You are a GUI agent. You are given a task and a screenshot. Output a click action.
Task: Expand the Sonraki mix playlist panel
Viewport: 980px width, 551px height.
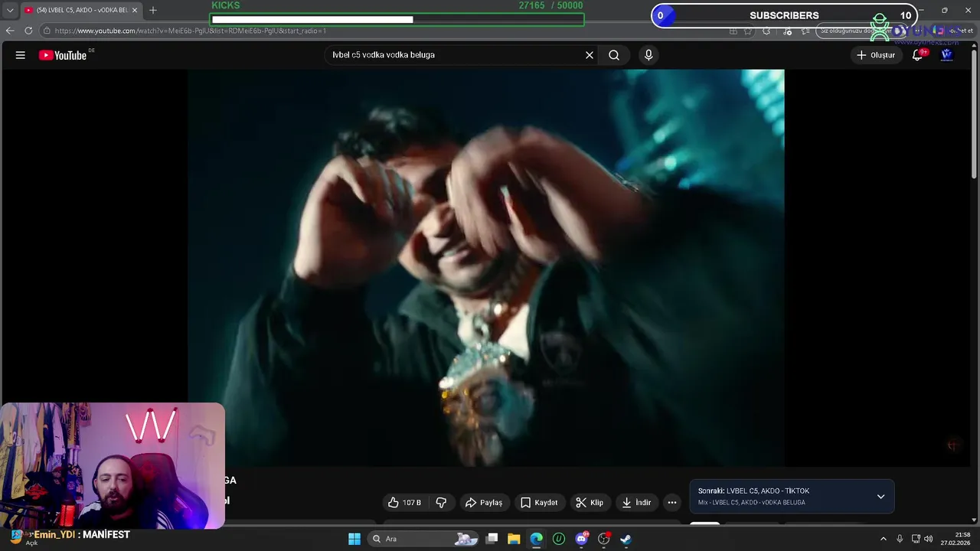click(880, 497)
